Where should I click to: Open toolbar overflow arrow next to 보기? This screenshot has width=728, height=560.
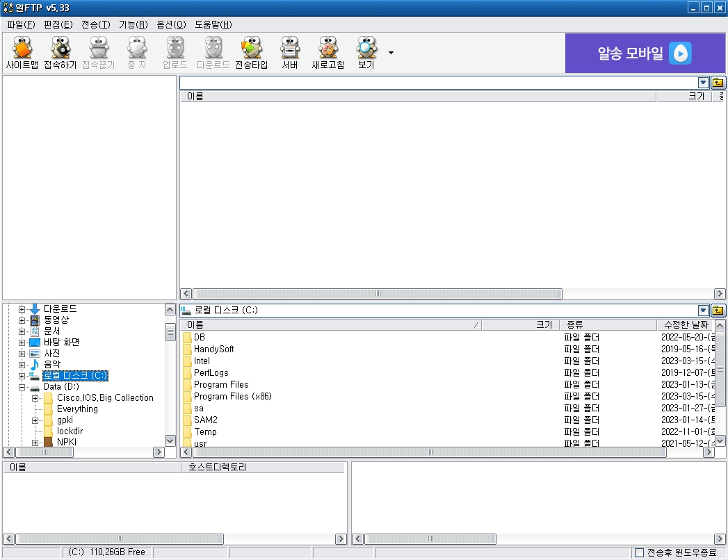391,53
